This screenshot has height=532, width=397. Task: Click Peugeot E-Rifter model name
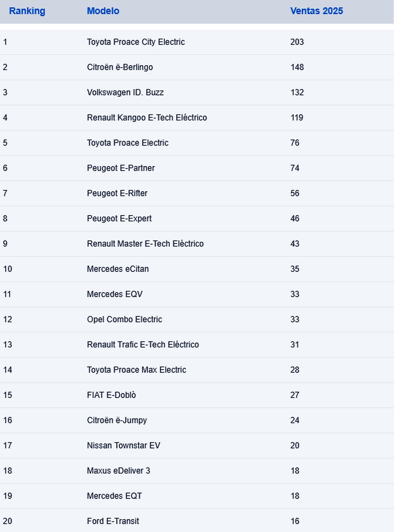[x=117, y=193]
